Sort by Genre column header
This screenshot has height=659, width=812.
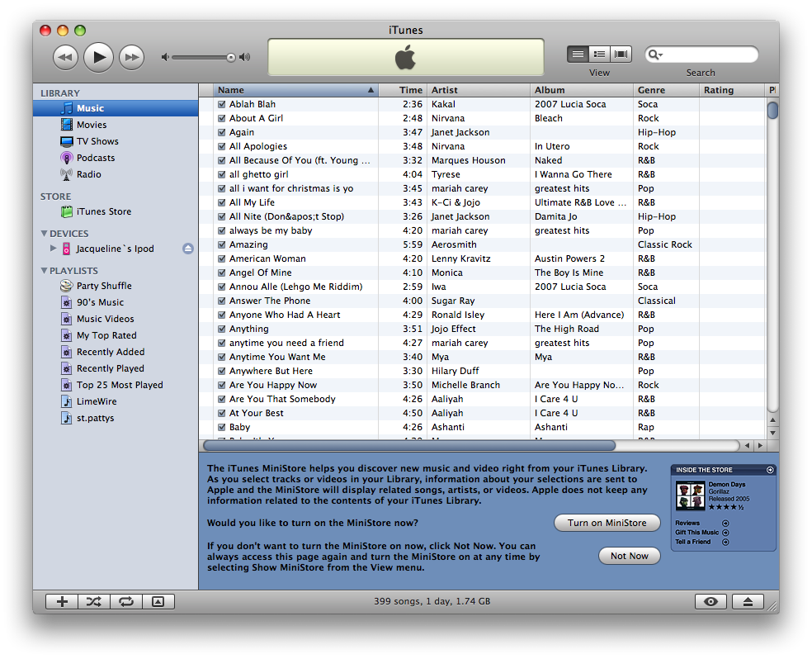(666, 90)
